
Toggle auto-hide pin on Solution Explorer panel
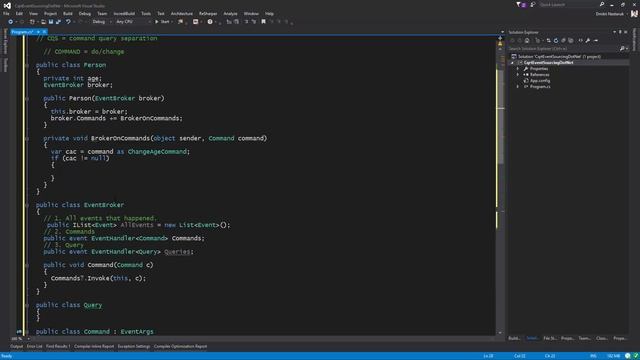tap(620, 32)
